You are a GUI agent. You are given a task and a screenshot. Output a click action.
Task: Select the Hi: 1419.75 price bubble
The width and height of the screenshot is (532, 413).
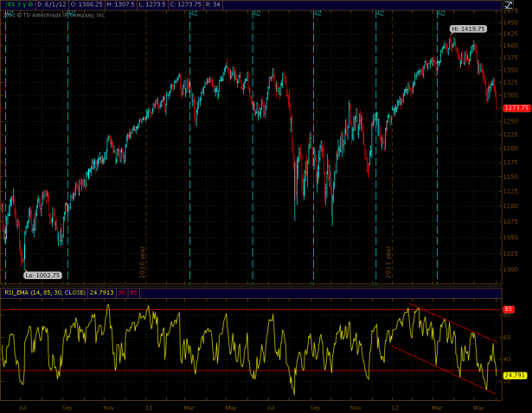[x=468, y=29]
